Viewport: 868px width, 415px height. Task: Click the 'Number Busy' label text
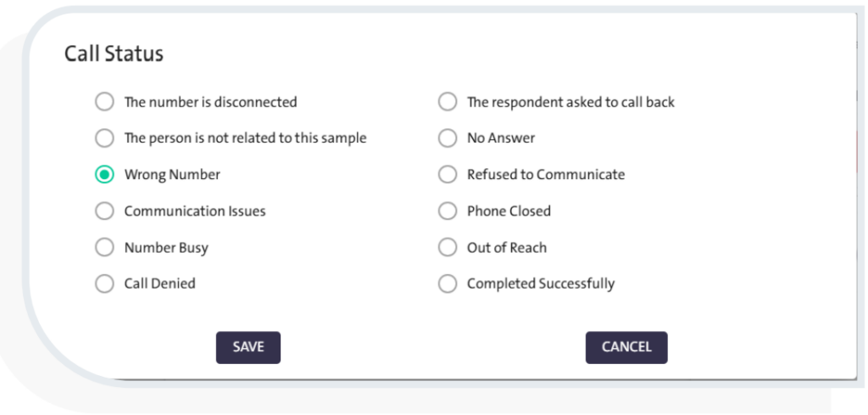point(166,248)
